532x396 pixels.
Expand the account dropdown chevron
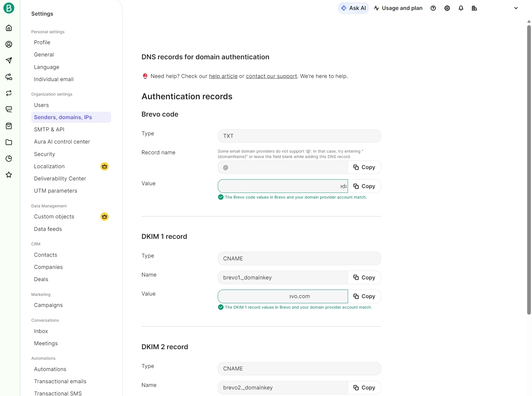click(x=516, y=8)
